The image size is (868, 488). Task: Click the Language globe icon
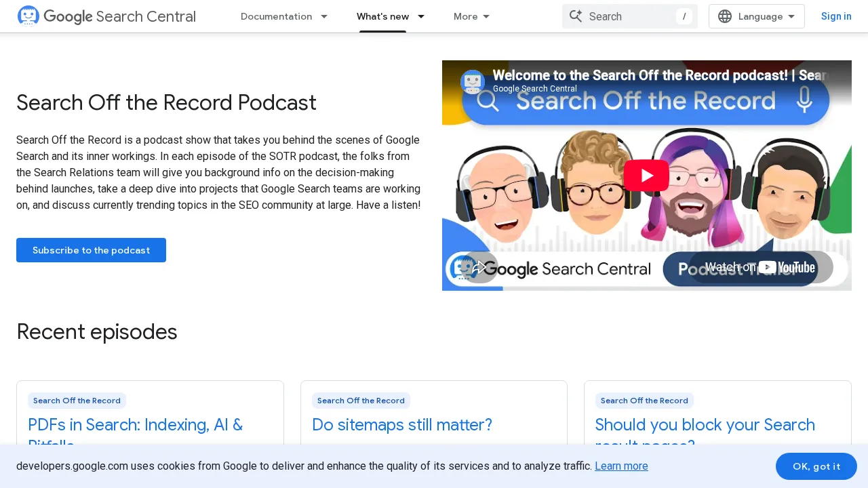click(x=725, y=16)
